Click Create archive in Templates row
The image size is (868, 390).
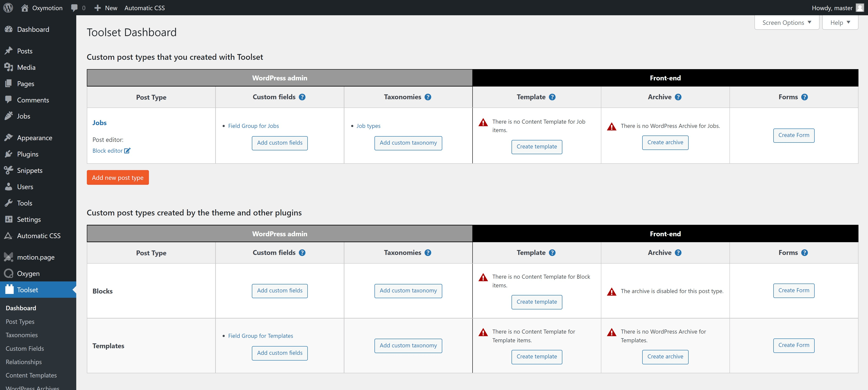pos(665,357)
